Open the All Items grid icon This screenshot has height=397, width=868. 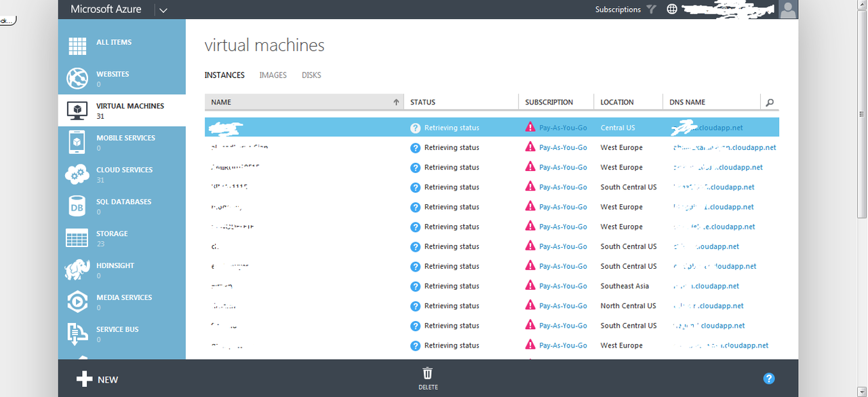pos(77,47)
